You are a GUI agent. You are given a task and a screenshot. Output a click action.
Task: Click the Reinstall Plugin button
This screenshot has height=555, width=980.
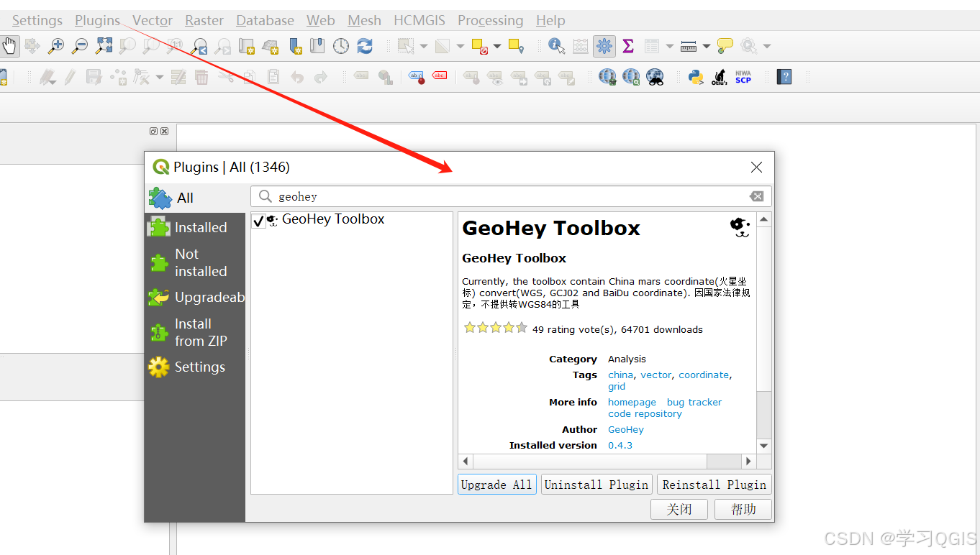click(x=714, y=485)
